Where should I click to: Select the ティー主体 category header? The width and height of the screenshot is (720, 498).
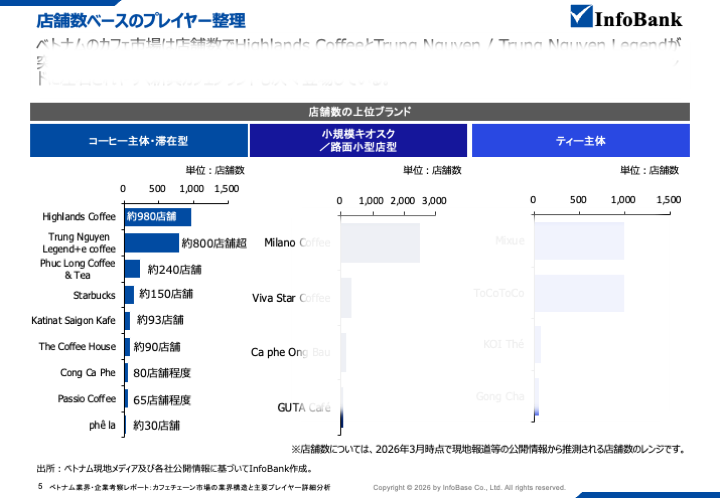point(581,140)
